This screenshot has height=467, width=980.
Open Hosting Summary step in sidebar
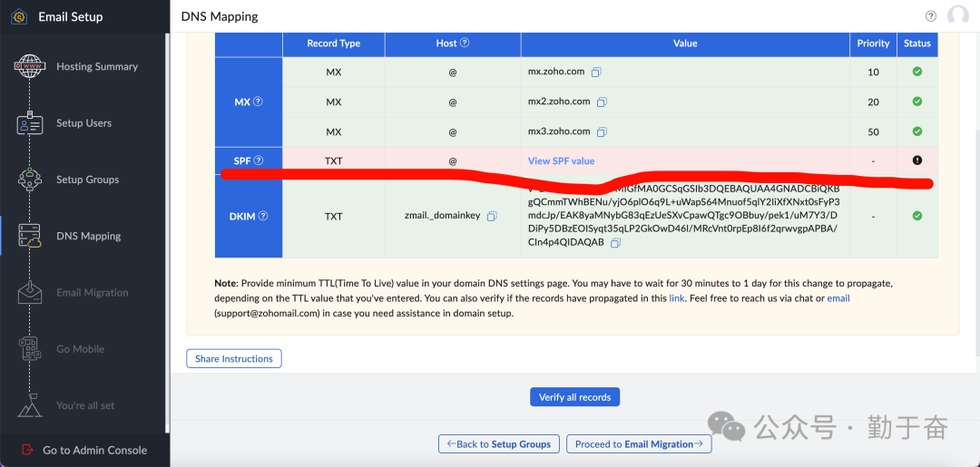96,67
